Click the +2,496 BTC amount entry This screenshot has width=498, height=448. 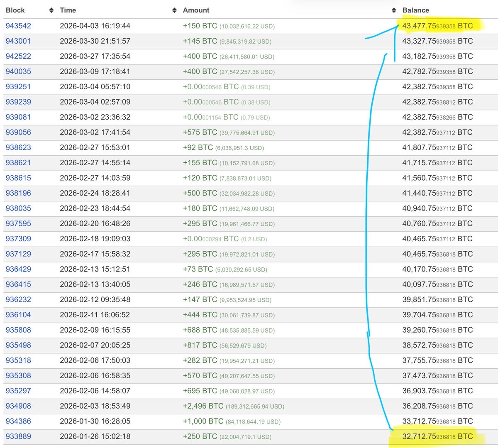(x=203, y=406)
